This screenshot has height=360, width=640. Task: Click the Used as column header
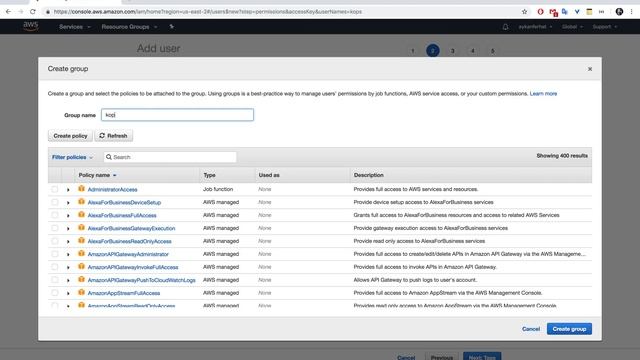(x=269, y=175)
